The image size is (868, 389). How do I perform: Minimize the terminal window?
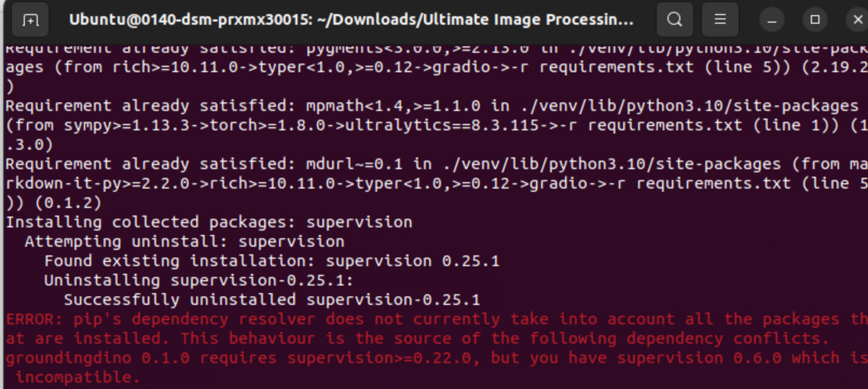(x=772, y=19)
